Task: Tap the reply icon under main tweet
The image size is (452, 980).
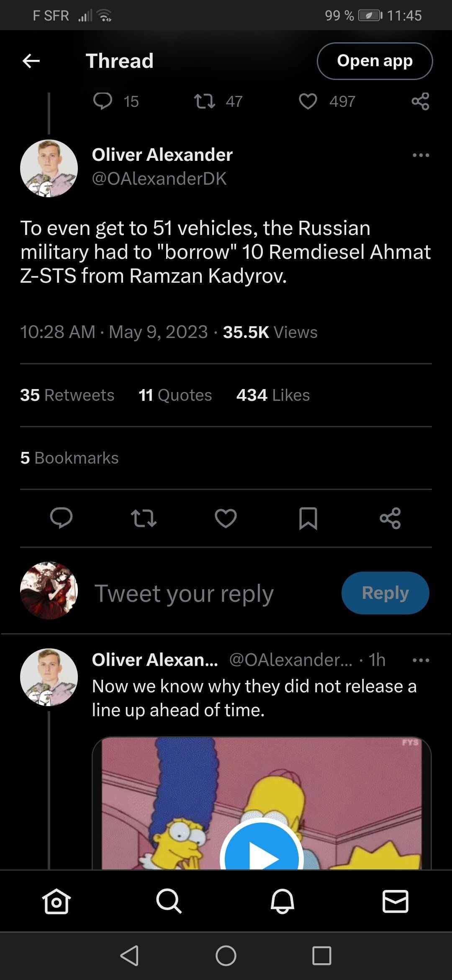Action: [x=62, y=518]
